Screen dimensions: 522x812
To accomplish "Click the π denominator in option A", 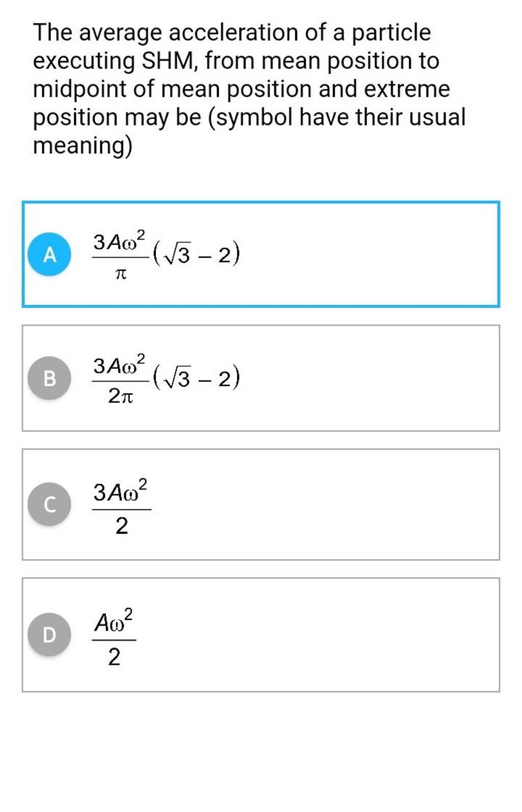I will pos(121,274).
